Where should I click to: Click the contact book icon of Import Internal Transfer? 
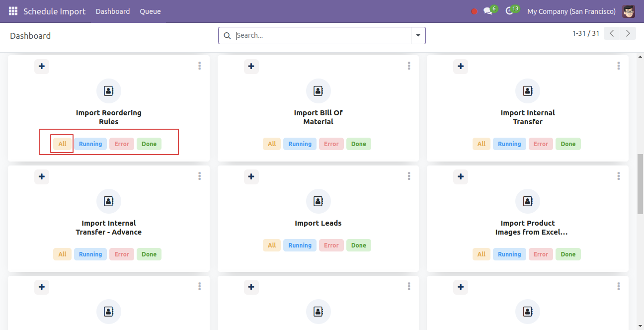click(x=528, y=91)
